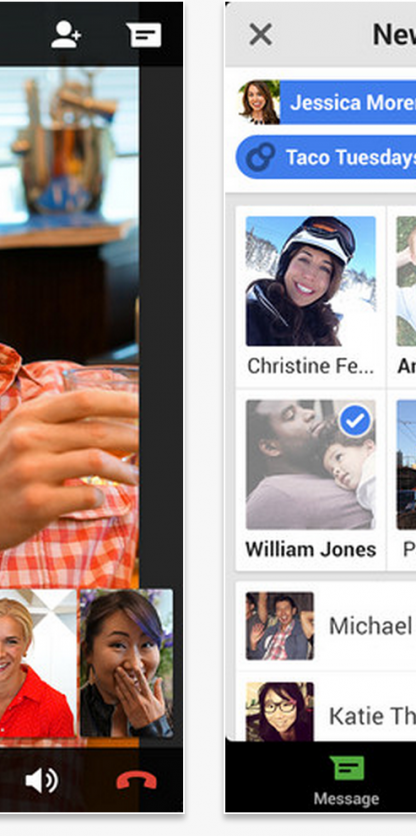Toggle the speaker volume icon
416x836 pixels.
coord(42,781)
